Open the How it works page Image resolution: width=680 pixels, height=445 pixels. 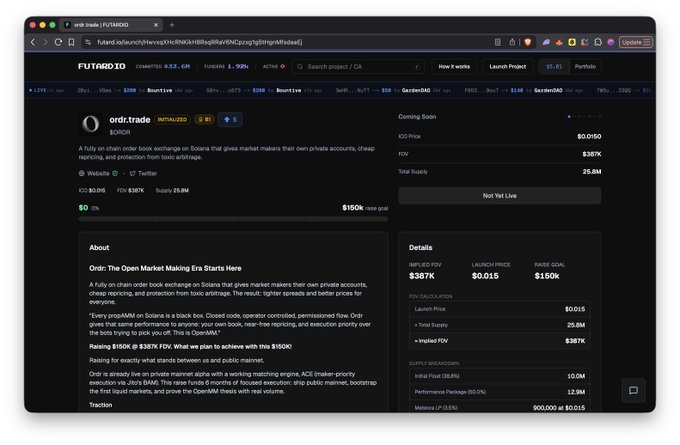(454, 66)
